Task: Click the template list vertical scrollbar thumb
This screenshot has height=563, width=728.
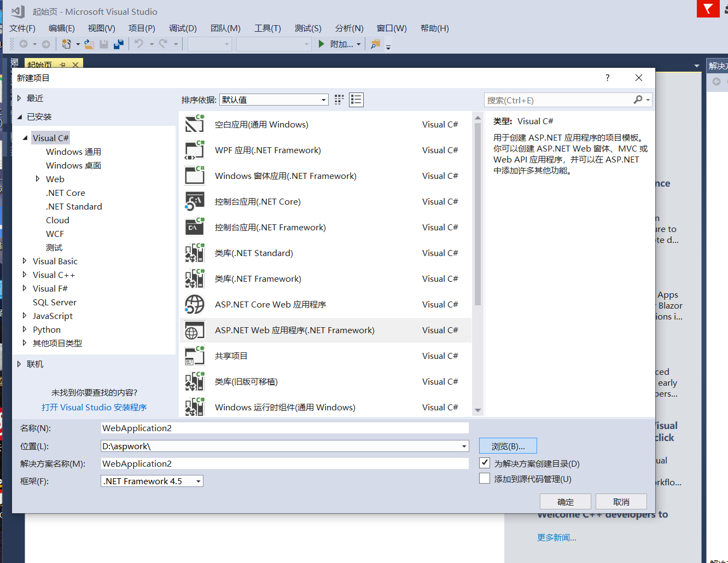Action: [477, 214]
